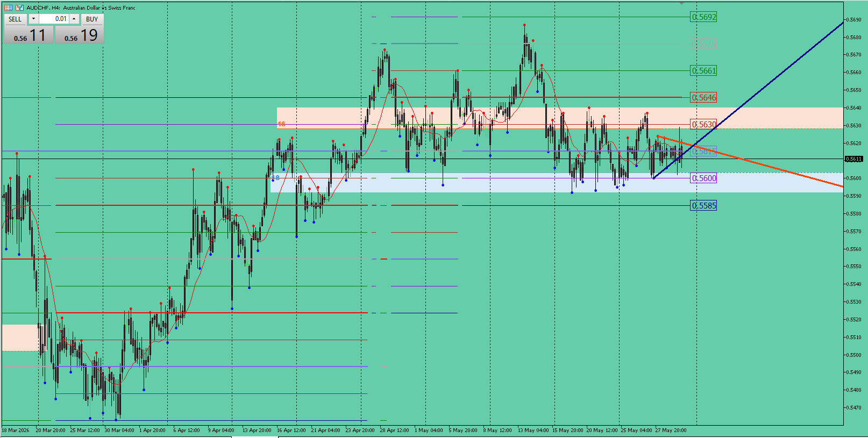
Task: Increase trade volume with the up arrow
Action: [74, 19]
